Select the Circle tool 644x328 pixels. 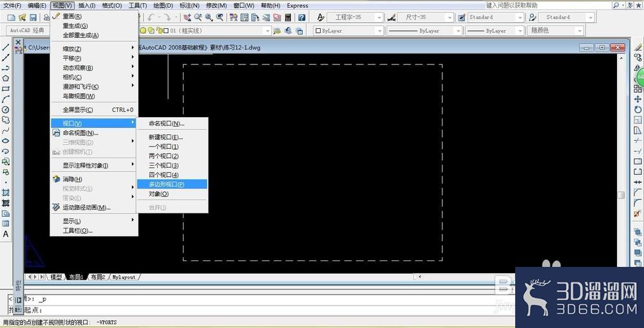click(6, 109)
